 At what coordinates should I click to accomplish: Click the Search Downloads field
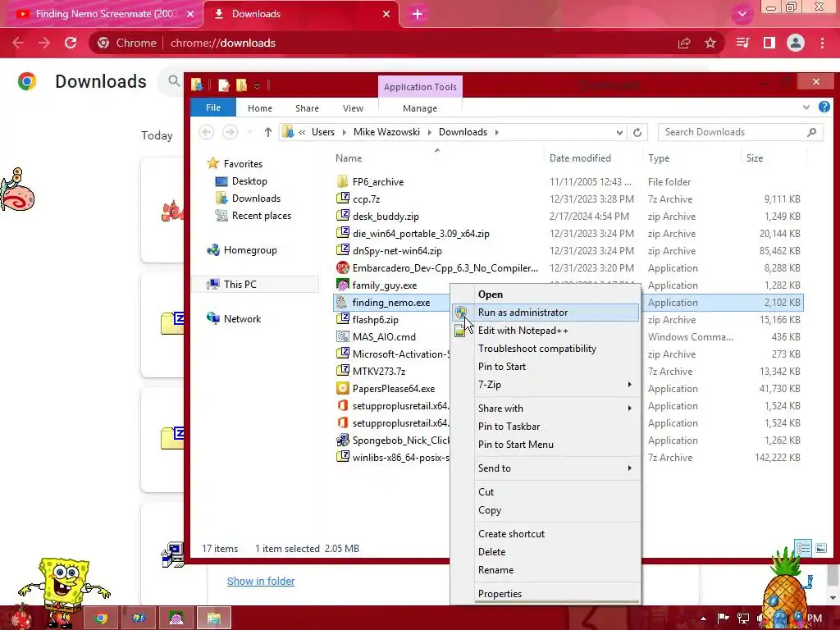(740, 132)
